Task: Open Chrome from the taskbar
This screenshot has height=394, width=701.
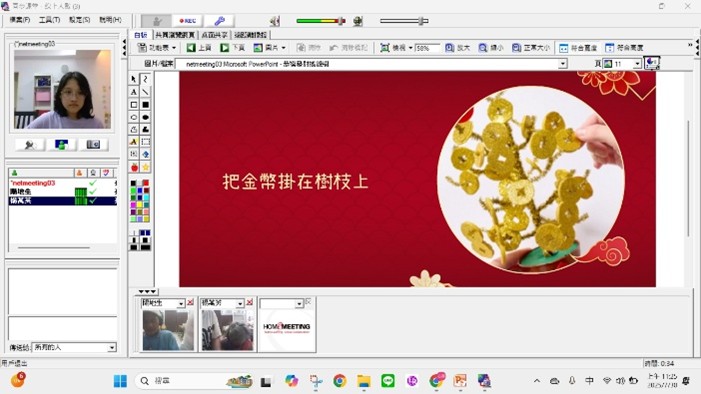Action: (x=339, y=381)
